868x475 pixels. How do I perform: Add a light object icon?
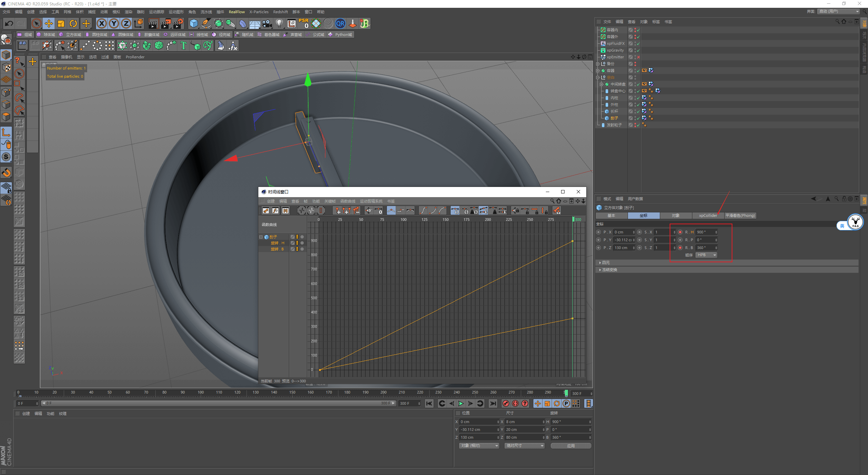coord(279,23)
